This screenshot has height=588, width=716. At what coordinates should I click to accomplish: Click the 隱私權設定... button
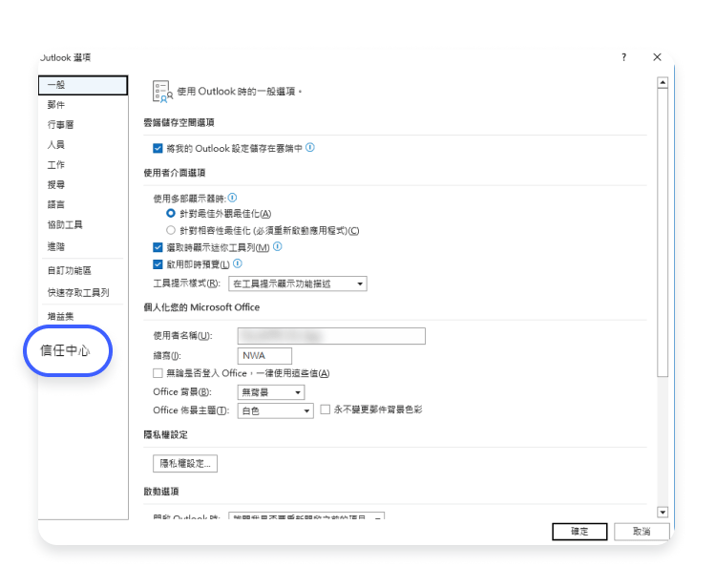185,463
